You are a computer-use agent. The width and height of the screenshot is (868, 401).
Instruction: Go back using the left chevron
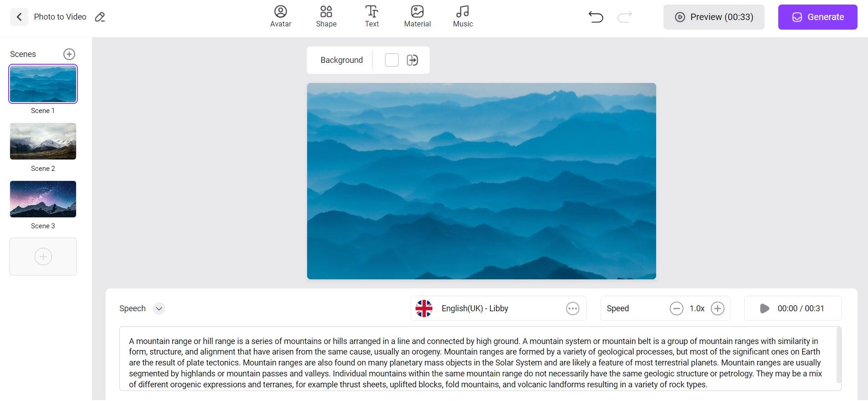coord(19,17)
